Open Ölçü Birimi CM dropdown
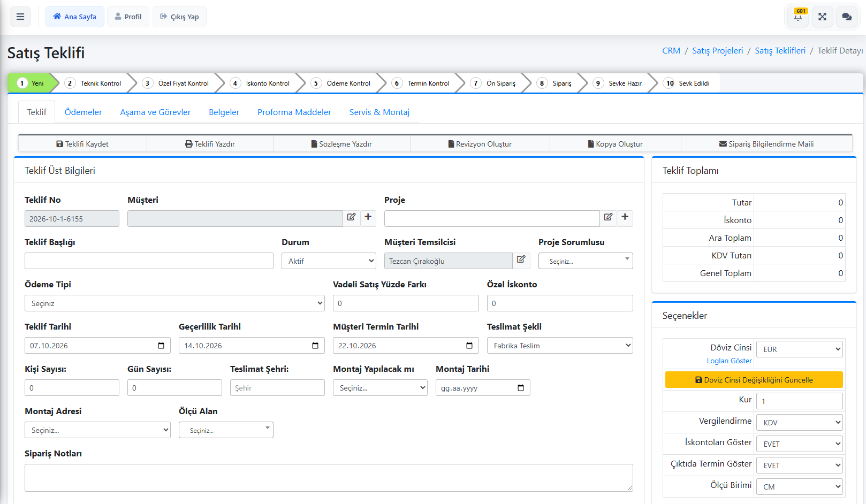This screenshot has width=866, height=504. (x=800, y=487)
